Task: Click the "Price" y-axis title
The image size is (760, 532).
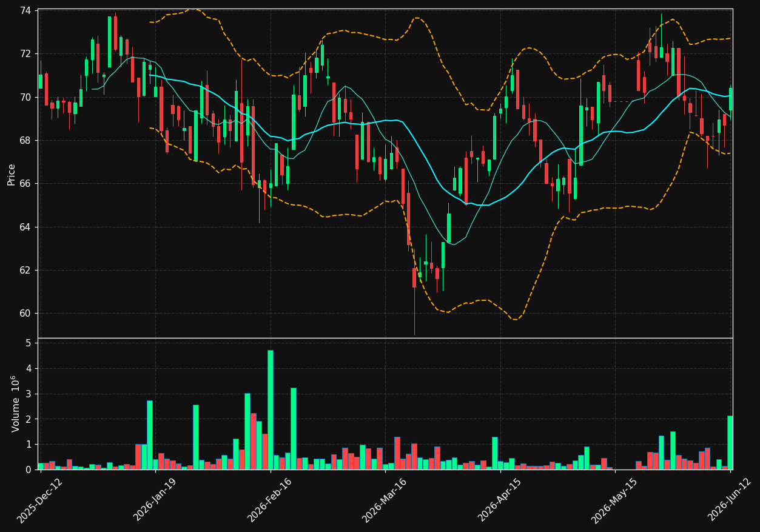Action: click(12, 173)
